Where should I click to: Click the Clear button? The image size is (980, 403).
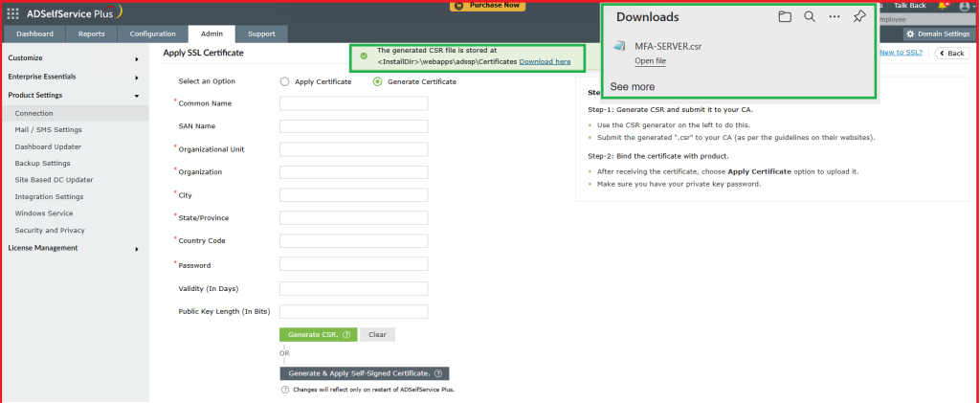377,335
